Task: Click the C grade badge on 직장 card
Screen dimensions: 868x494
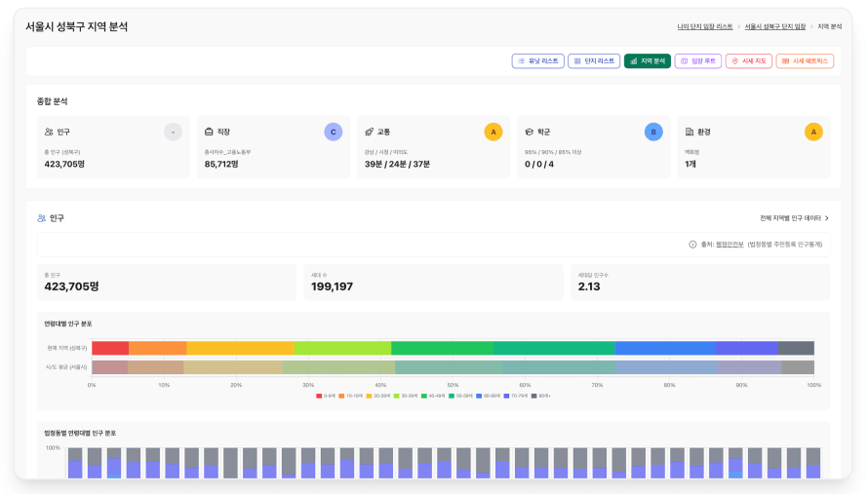Action: click(x=333, y=132)
